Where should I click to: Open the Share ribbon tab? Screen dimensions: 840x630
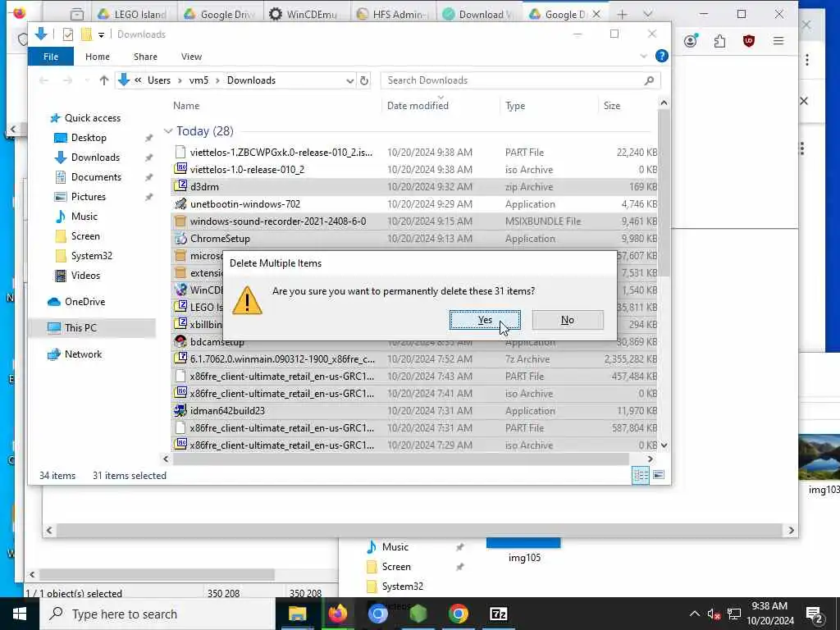pos(145,57)
